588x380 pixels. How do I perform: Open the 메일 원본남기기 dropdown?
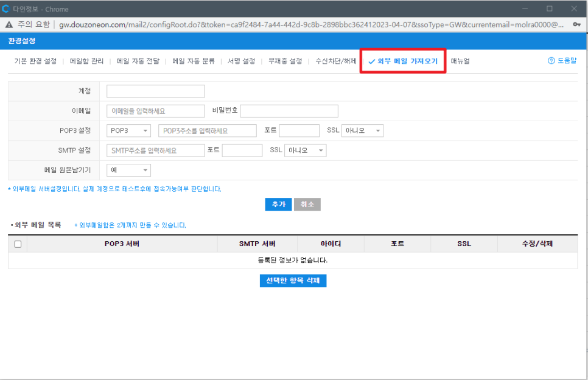[128, 171]
